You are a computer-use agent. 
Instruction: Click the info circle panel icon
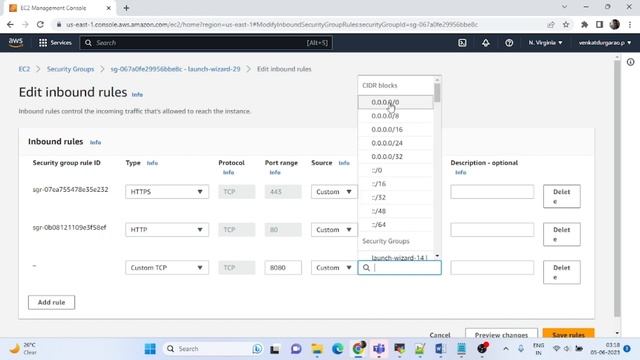point(631,62)
